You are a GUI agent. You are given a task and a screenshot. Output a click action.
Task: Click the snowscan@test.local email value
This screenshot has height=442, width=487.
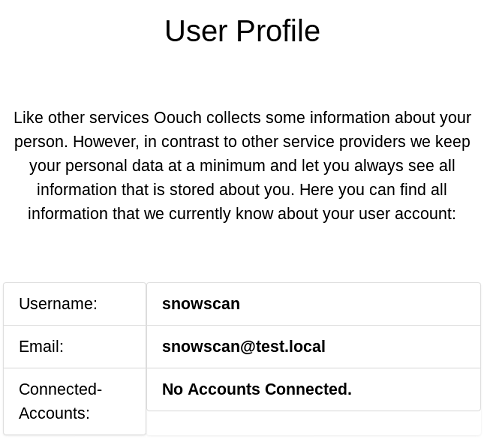[244, 346]
